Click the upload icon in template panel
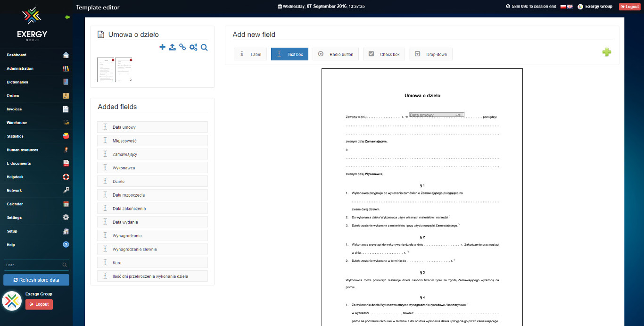This screenshot has width=644, height=326. pos(173,47)
